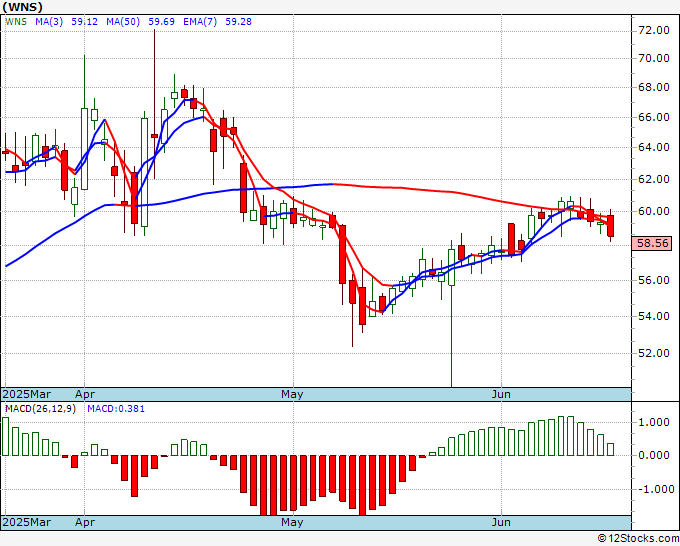This screenshot has height=546, width=680.
Task: Click the 0.000 MACD axis label
Action: pyautogui.click(x=656, y=455)
